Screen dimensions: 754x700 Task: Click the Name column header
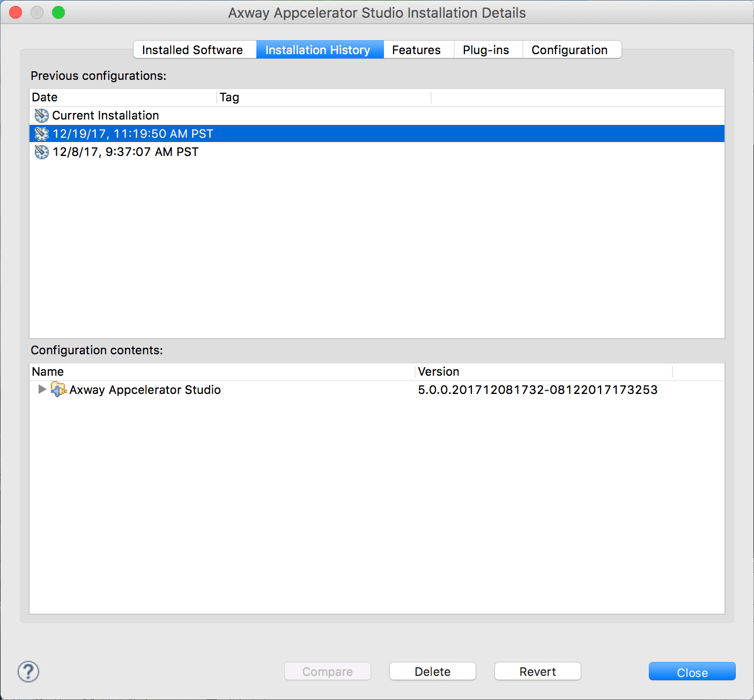(x=222, y=372)
